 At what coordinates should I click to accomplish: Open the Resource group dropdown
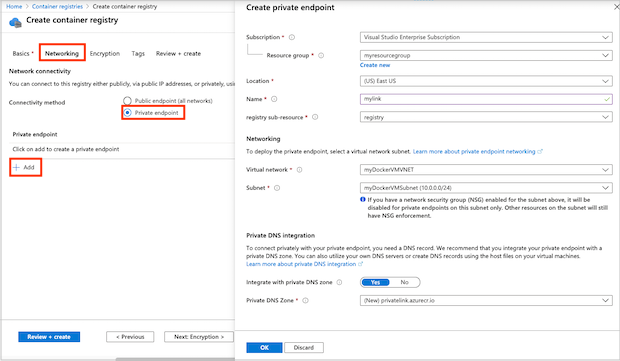click(x=486, y=55)
